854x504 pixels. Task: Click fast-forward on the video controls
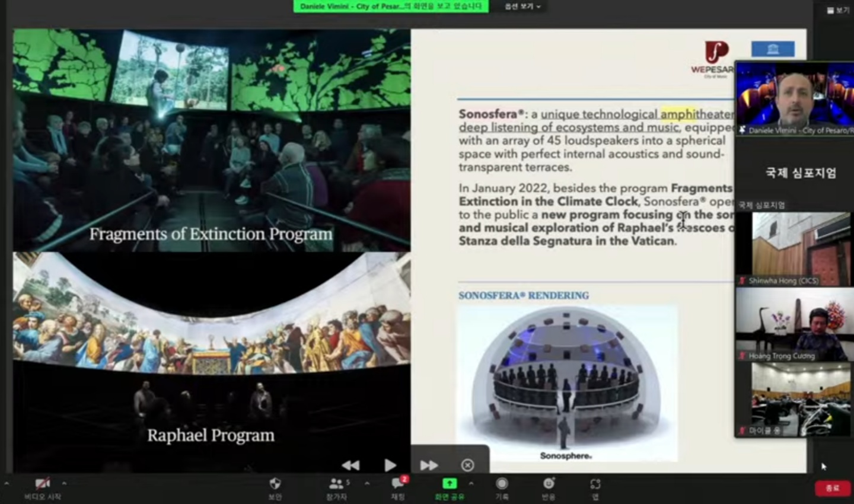[x=429, y=465]
